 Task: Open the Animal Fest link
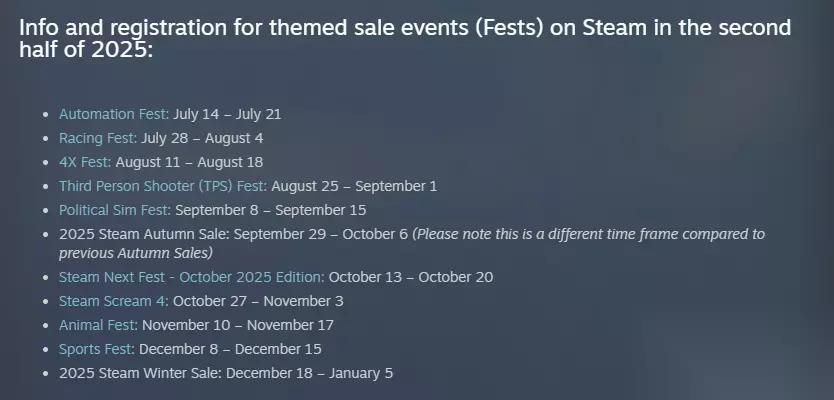tap(98, 325)
